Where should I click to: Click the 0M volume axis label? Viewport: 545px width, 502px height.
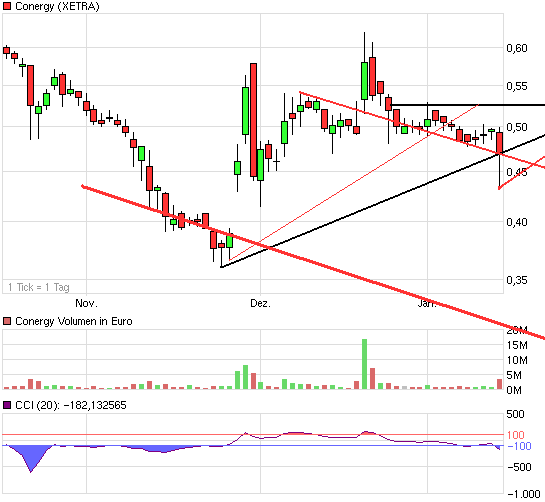click(x=514, y=390)
